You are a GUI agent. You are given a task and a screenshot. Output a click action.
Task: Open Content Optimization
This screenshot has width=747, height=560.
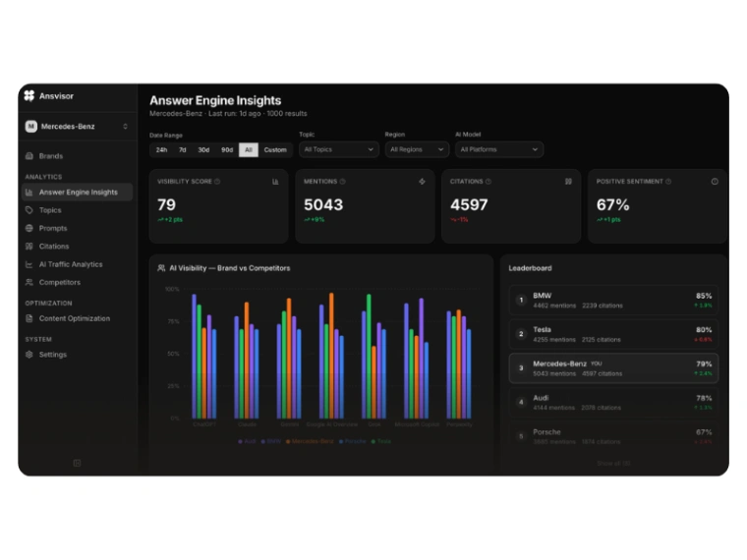[78, 318]
